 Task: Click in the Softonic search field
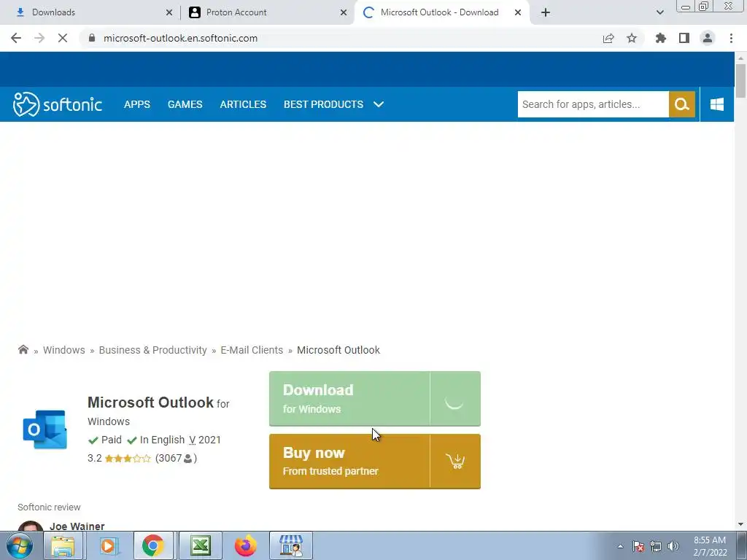[593, 104]
